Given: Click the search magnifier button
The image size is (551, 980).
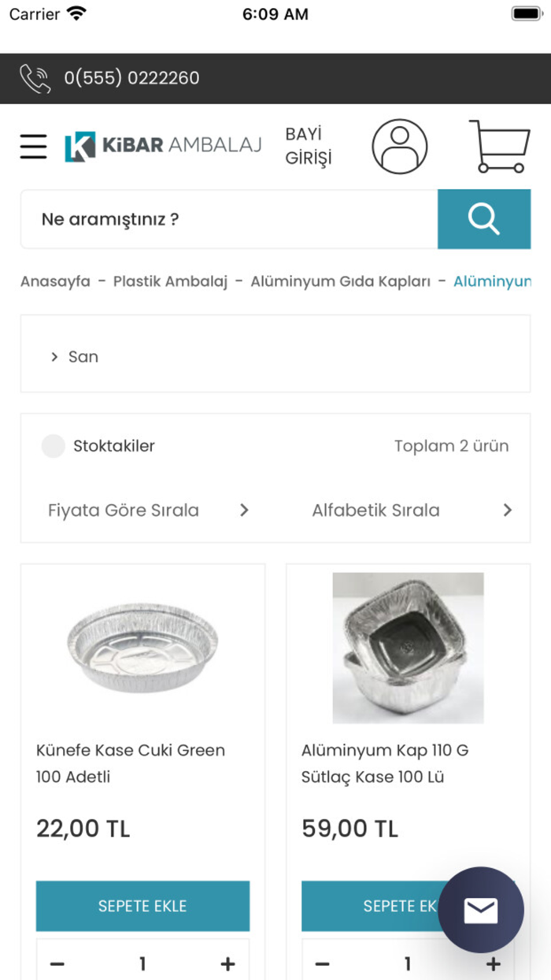Looking at the screenshot, I should [x=483, y=219].
